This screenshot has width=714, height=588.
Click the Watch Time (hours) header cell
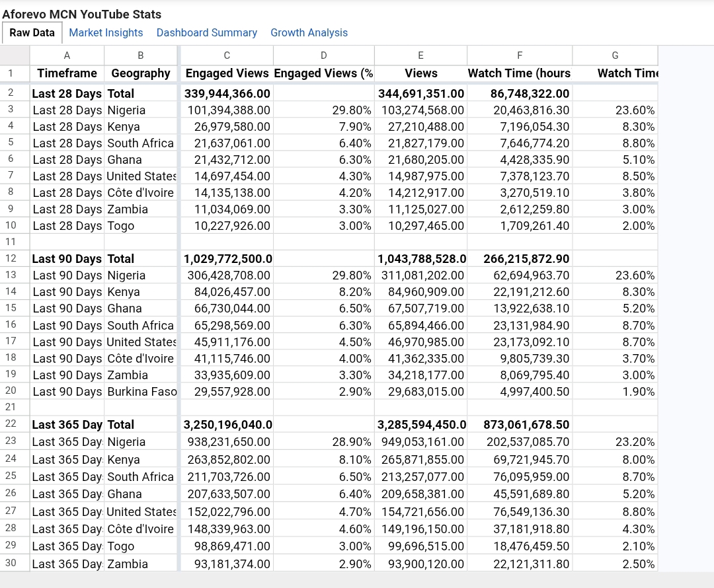coord(520,73)
